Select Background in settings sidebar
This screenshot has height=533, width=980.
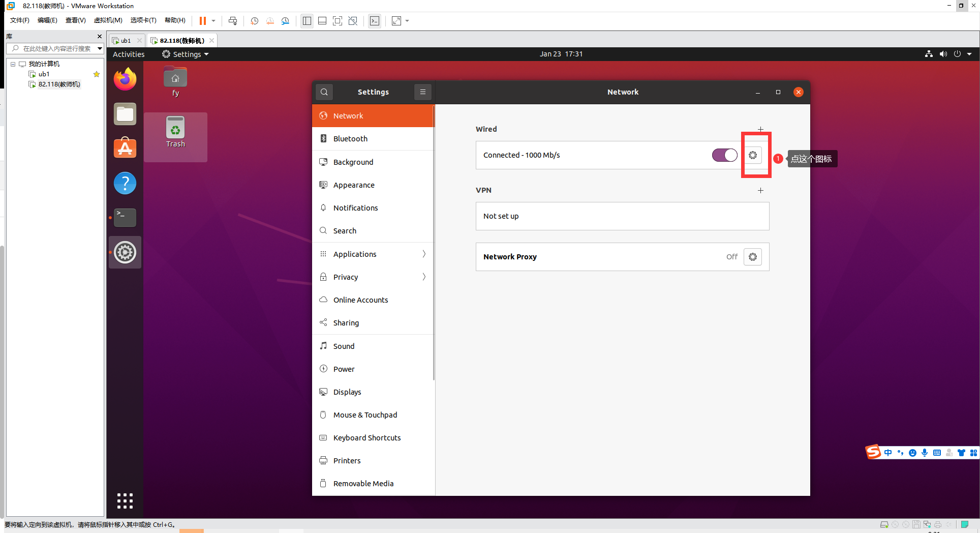click(x=373, y=162)
